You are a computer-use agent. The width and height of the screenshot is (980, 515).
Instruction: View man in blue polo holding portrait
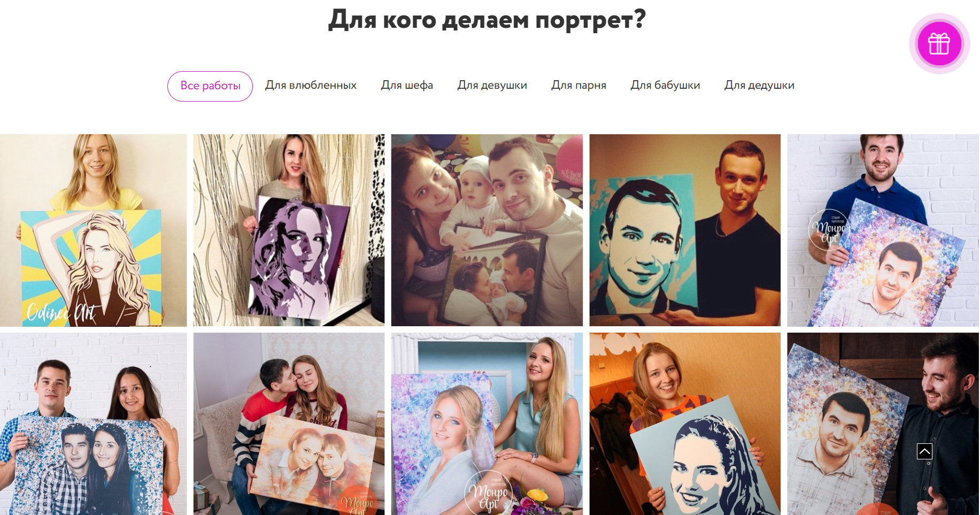click(x=883, y=230)
